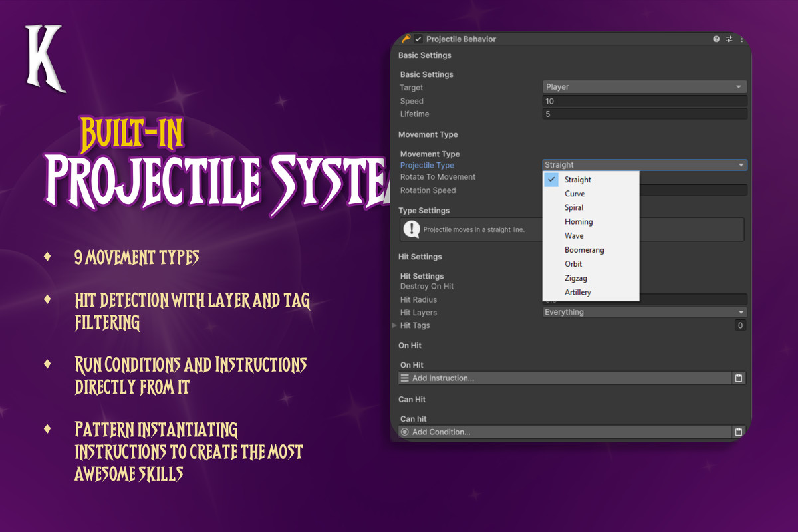Click the clipboard icon next to Add Condition

[x=738, y=431]
